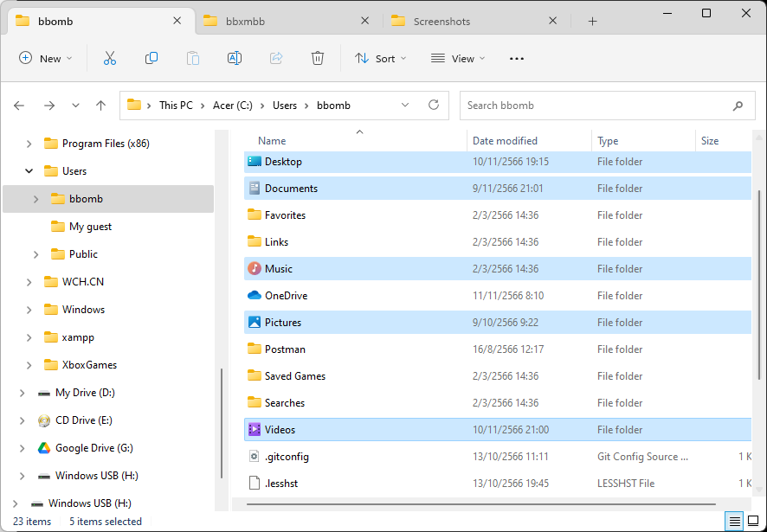Click the Delete trash can icon
Screen dimensions: 767x532
pos(318,58)
